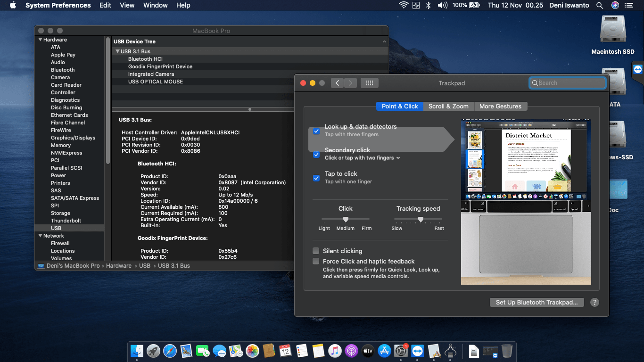This screenshot has height=362, width=644.
Task: Click the USB Device Tree sort chevron
Action: [x=384, y=41]
